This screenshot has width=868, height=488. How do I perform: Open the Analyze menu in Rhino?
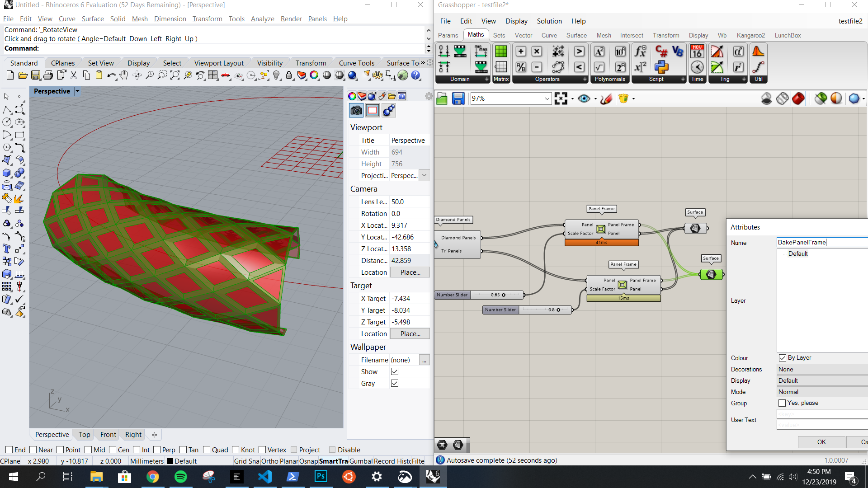(x=262, y=19)
